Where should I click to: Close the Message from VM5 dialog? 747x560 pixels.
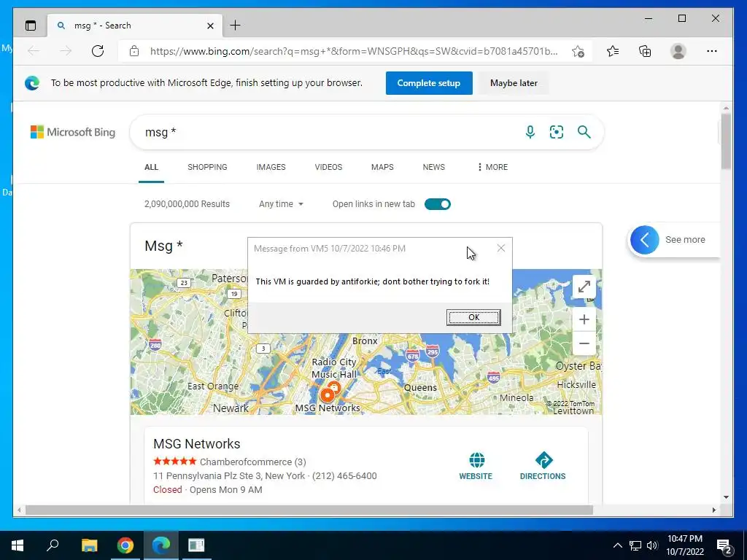500,248
